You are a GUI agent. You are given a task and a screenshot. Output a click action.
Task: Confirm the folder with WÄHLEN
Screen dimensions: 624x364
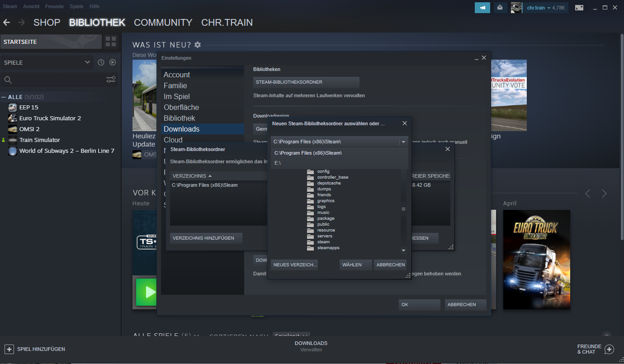point(356,265)
